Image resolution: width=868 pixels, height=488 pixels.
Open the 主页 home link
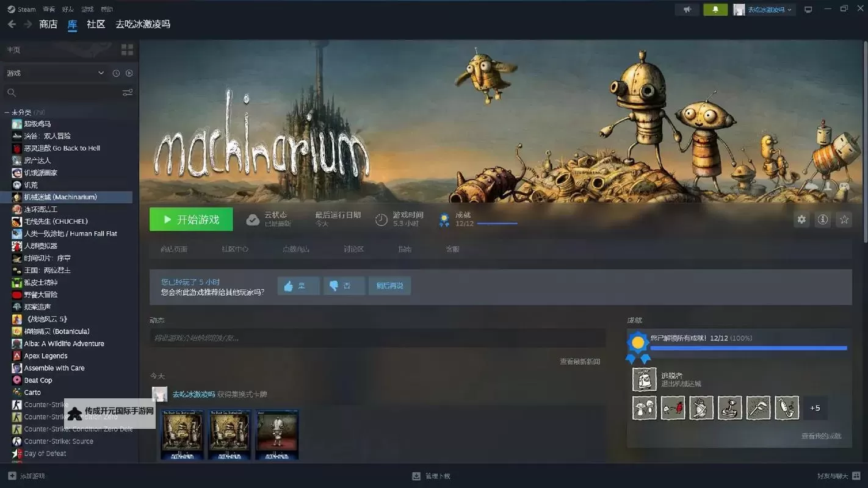click(x=13, y=49)
